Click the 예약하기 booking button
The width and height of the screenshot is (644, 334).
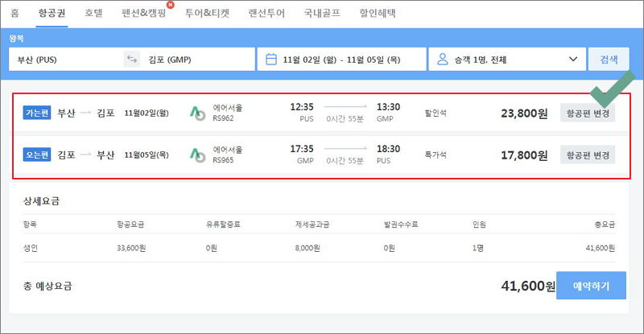pos(591,286)
